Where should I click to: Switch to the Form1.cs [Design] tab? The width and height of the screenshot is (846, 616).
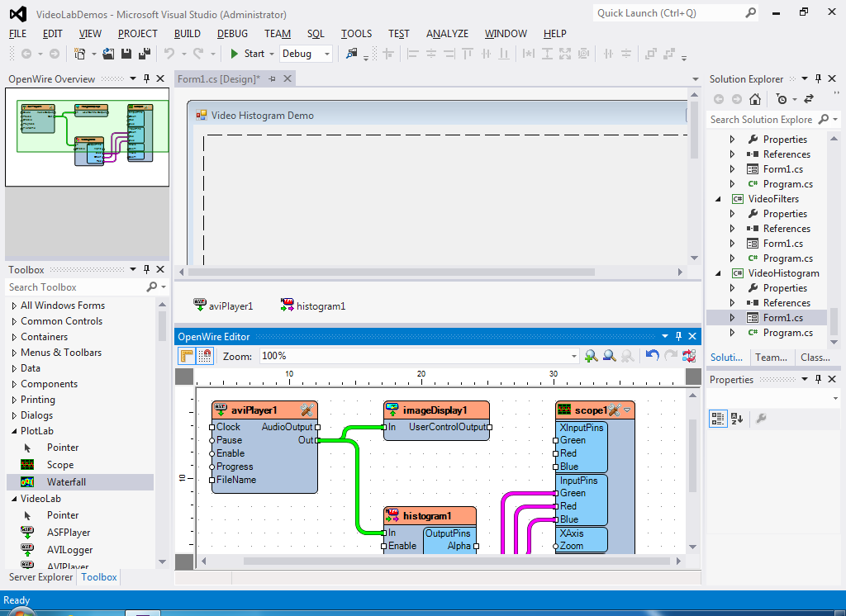[x=218, y=78]
